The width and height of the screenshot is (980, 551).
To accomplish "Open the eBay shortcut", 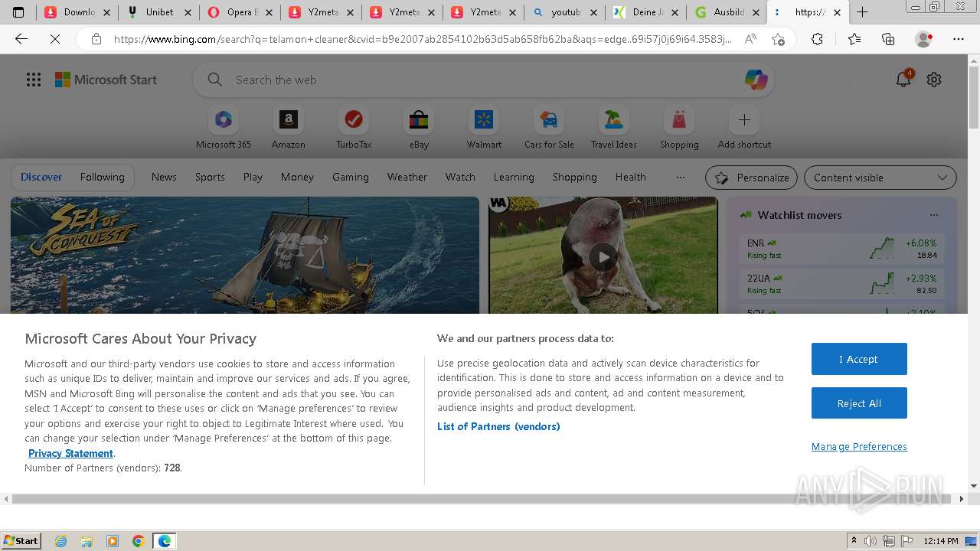I will 419,128.
